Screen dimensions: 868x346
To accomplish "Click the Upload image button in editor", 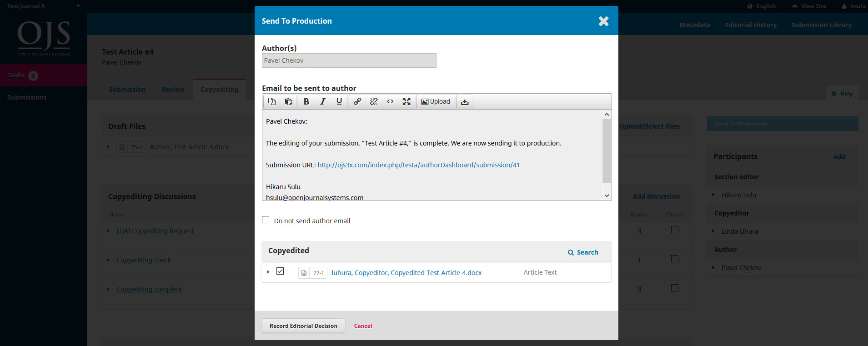I will point(436,101).
